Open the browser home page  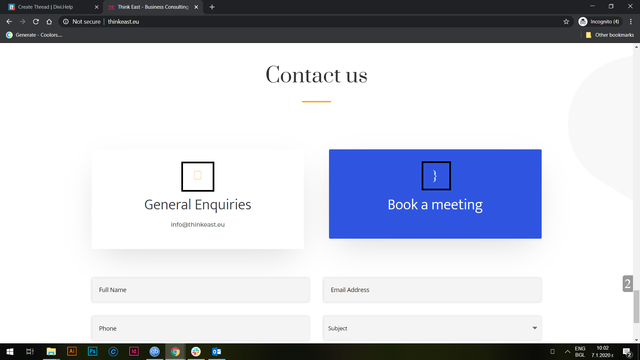tap(49, 22)
